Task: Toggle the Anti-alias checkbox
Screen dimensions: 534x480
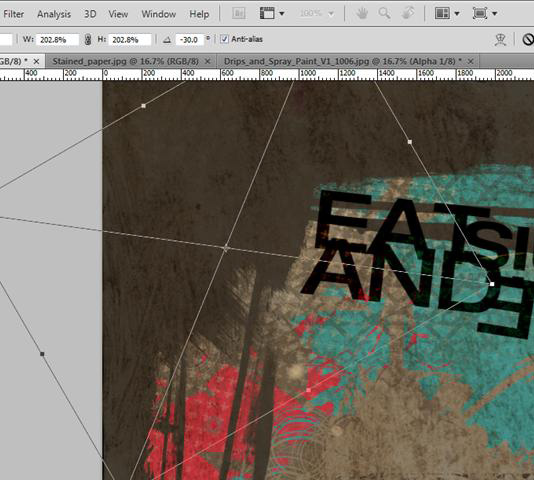Action: click(224, 39)
